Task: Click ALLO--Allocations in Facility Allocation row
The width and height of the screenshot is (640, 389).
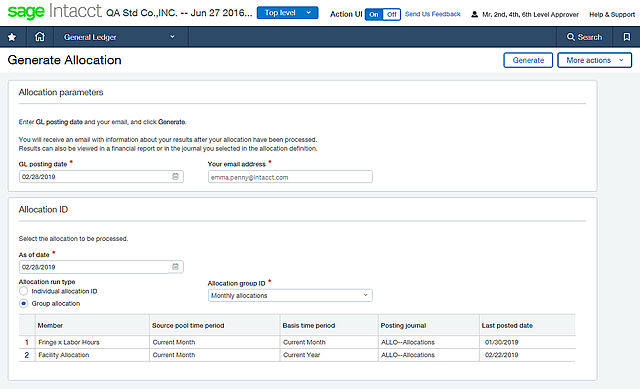Action: tap(408, 355)
